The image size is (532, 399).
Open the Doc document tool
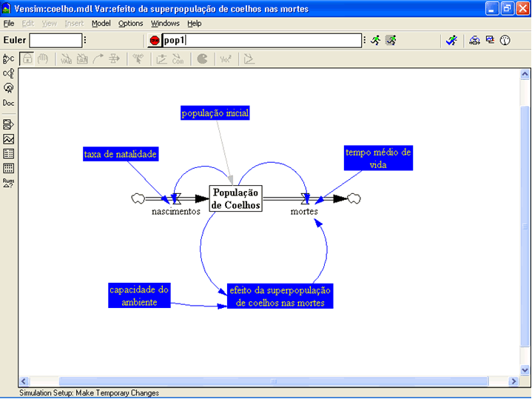9,103
